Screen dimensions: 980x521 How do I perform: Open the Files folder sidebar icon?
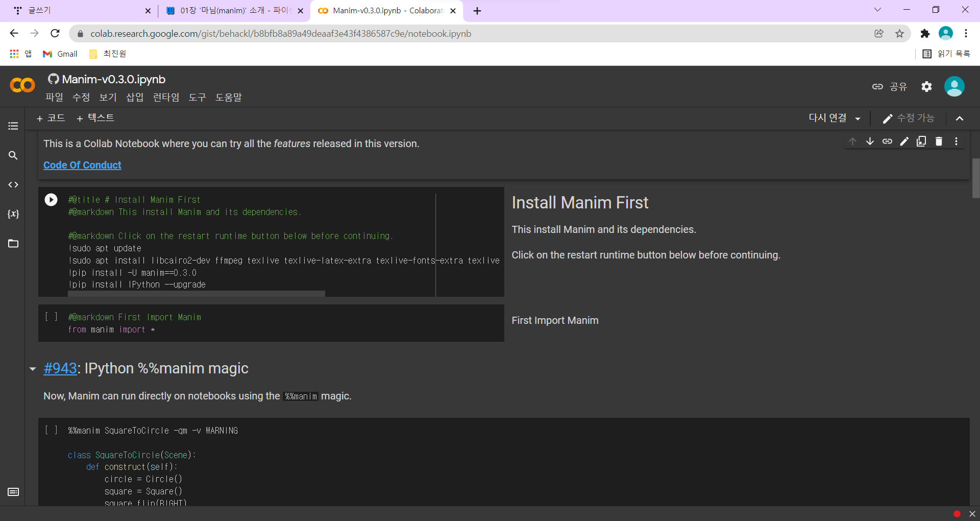13,243
